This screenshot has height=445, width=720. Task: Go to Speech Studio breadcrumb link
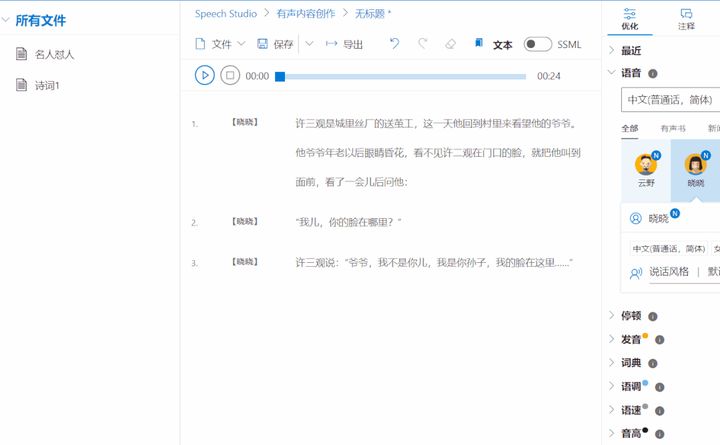pyautogui.click(x=225, y=14)
